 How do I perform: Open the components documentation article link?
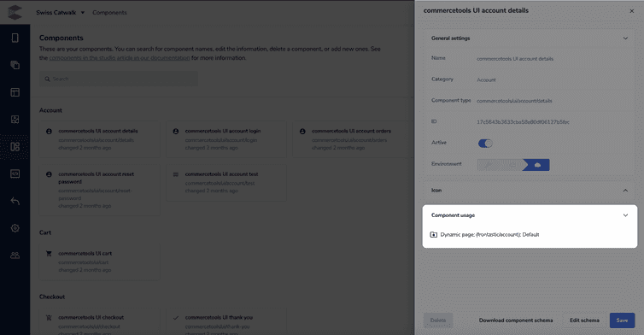(120, 58)
